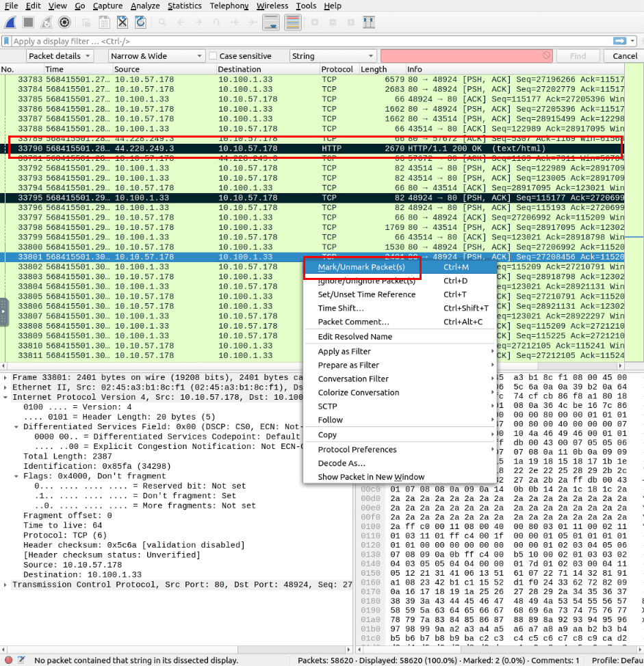Screen dimensions: 644x666
Task: Toggle colorize packet list icon
Action: pyautogui.click(x=293, y=23)
